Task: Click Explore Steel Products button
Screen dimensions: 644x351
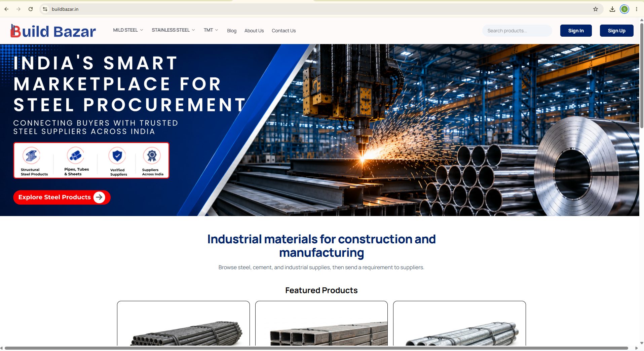Action: pyautogui.click(x=62, y=197)
